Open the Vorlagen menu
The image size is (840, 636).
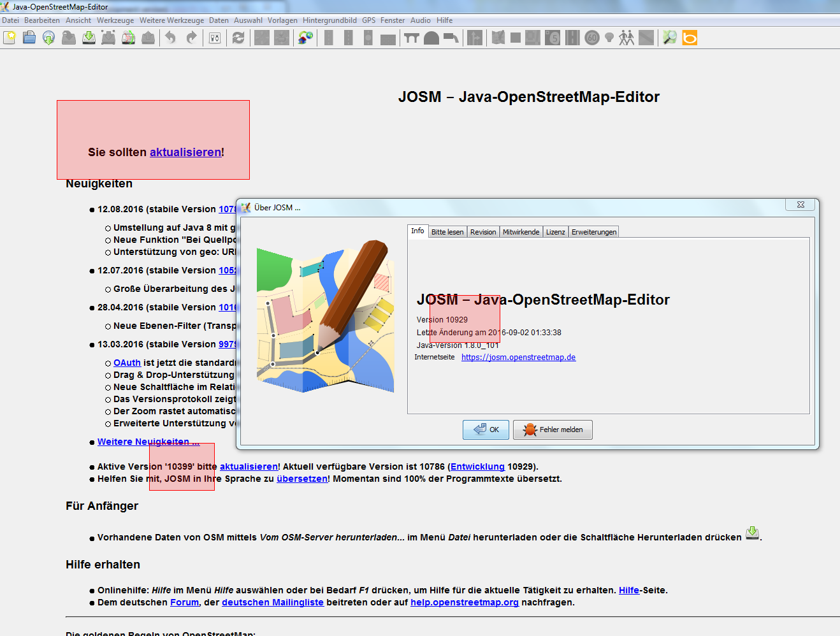[282, 20]
